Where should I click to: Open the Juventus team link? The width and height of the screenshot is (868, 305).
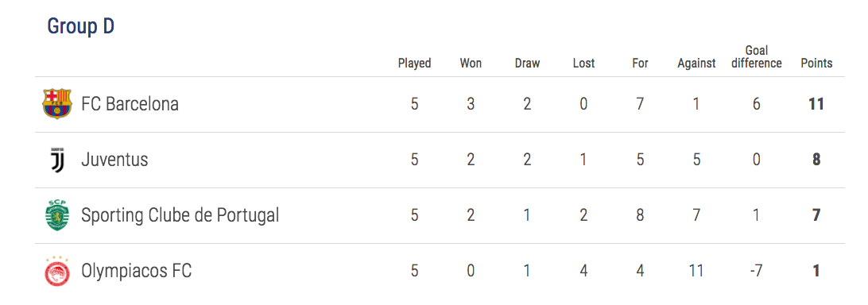[114, 160]
